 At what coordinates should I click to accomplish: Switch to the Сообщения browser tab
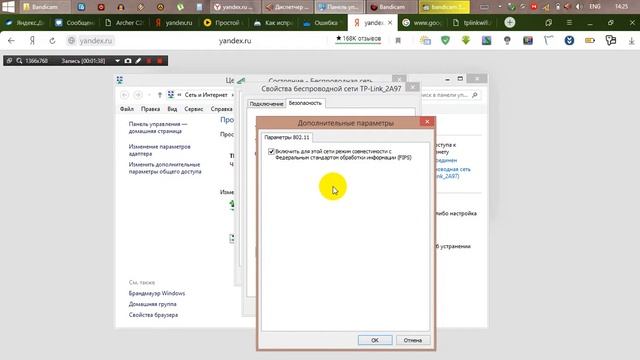click(x=75, y=23)
